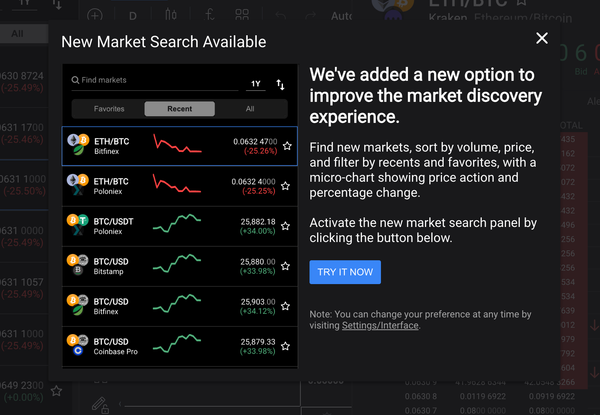Select the ETH/BTC Poloniex market row
600x415 pixels.
click(179, 186)
